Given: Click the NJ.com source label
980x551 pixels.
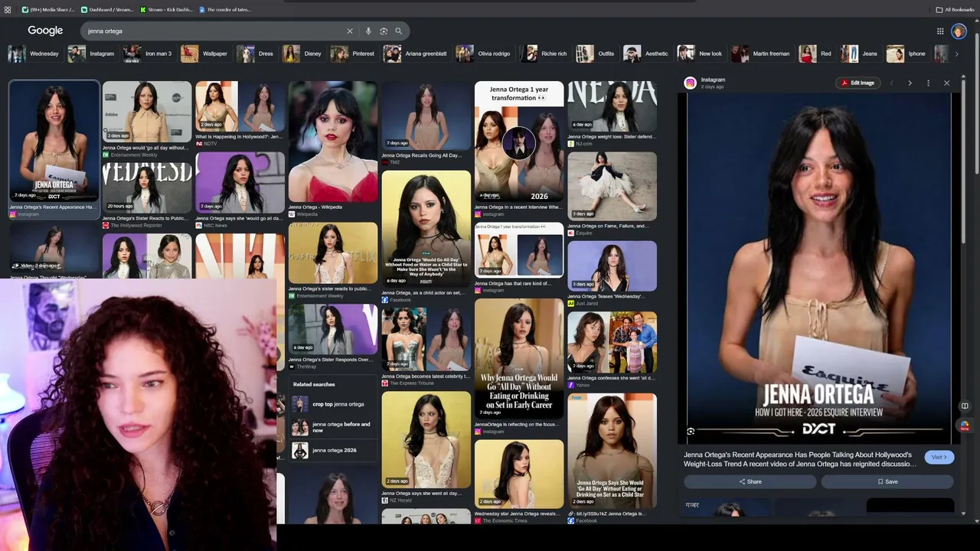Looking at the screenshot, I should (x=583, y=143).
